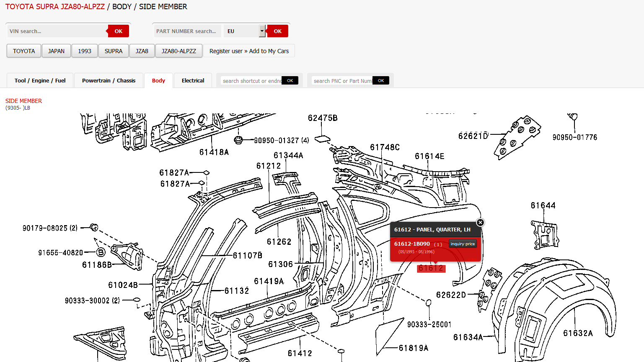This screenshot has height=362, width=644.
Task: Click the inquiry price button
Action: pos(463,244)
